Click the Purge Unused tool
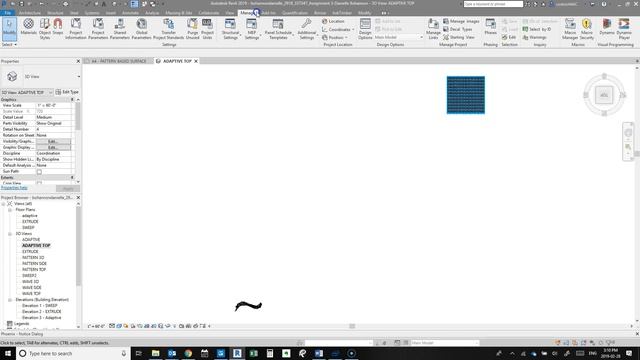 pyautogui.click(x=192, y=29)
